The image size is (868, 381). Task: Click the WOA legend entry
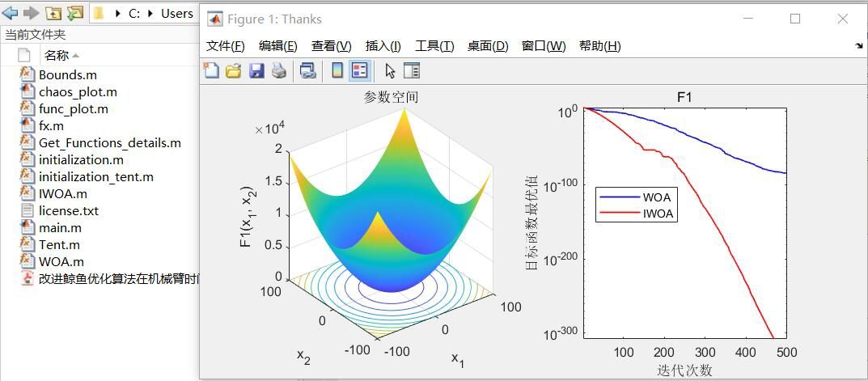[x=657, y=197]
